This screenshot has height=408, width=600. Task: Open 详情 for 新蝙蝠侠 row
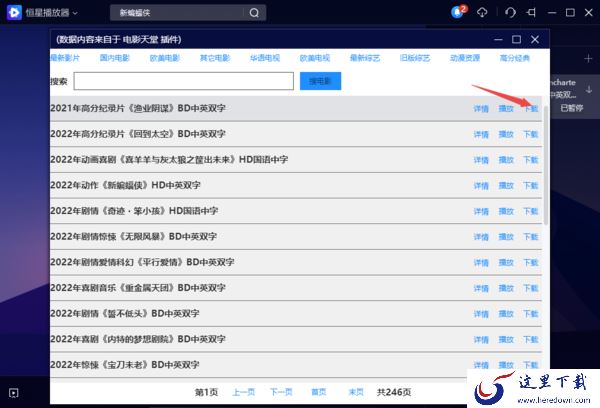(x=481, y=186)
